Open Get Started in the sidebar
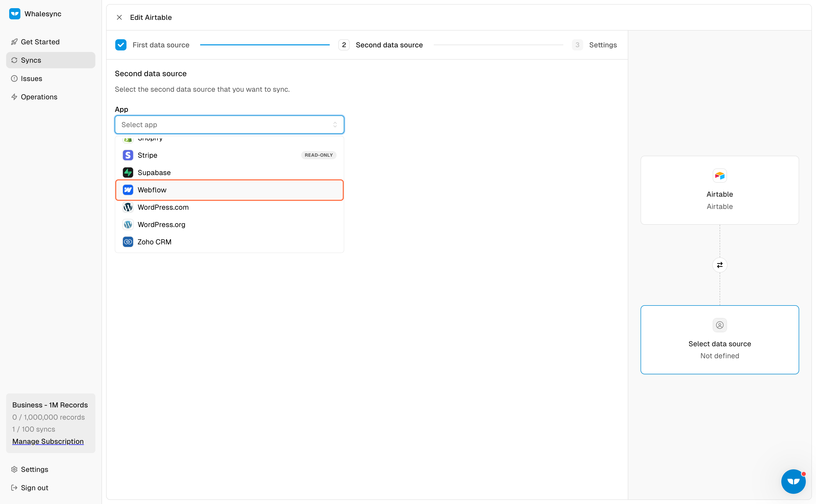 (x=51, y=42)
